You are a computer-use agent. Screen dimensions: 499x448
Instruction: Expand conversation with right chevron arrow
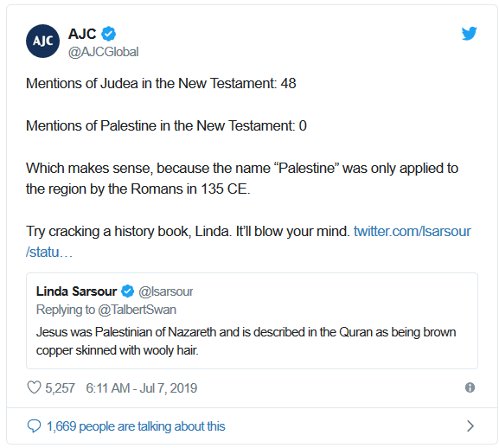point(470,426)
